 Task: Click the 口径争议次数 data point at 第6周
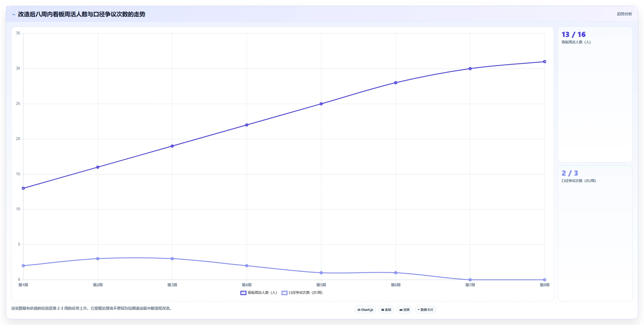[396, 273]
